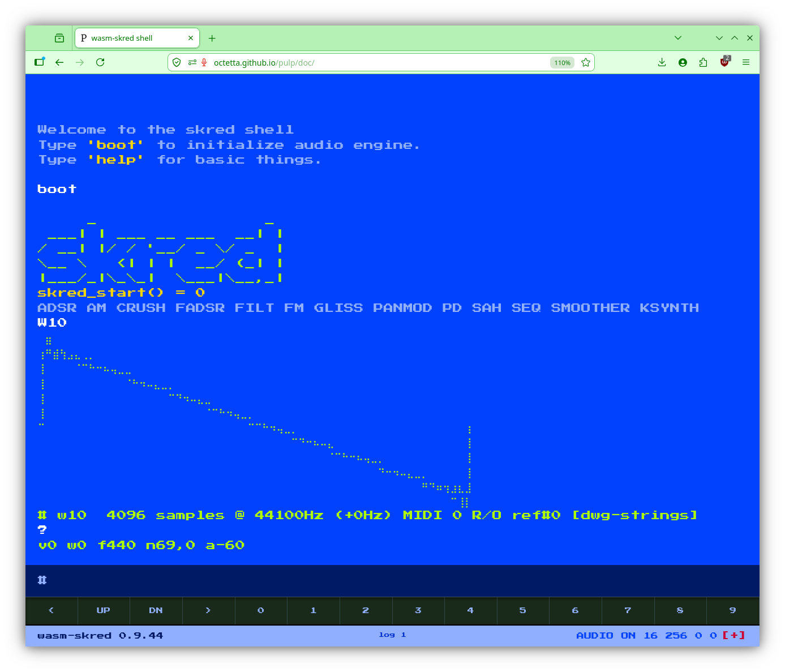Select button 4 in the key bar

[x=470, y=610]
